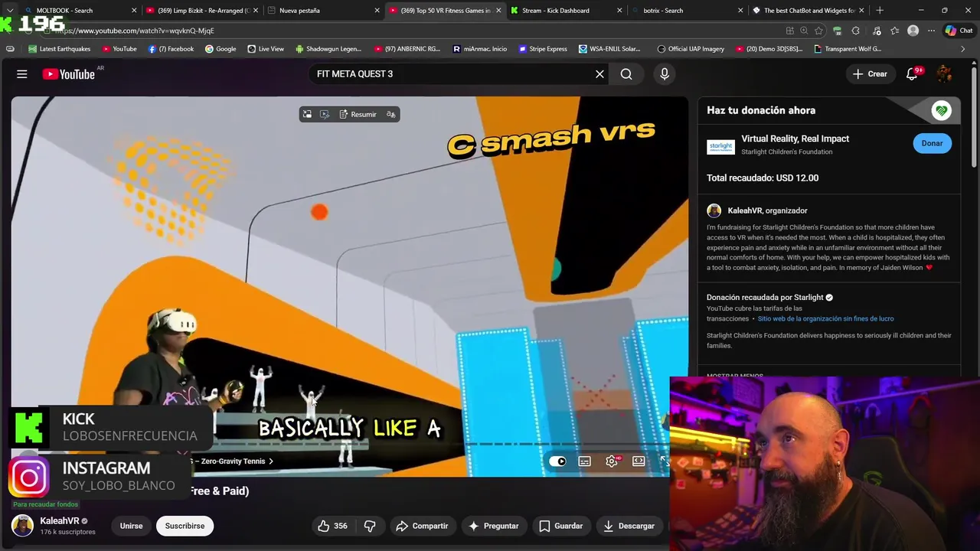Viewport: 980px width, 551px height.
Task: Click the FIT META QUEST 3 search field
Action: [452, 74]
